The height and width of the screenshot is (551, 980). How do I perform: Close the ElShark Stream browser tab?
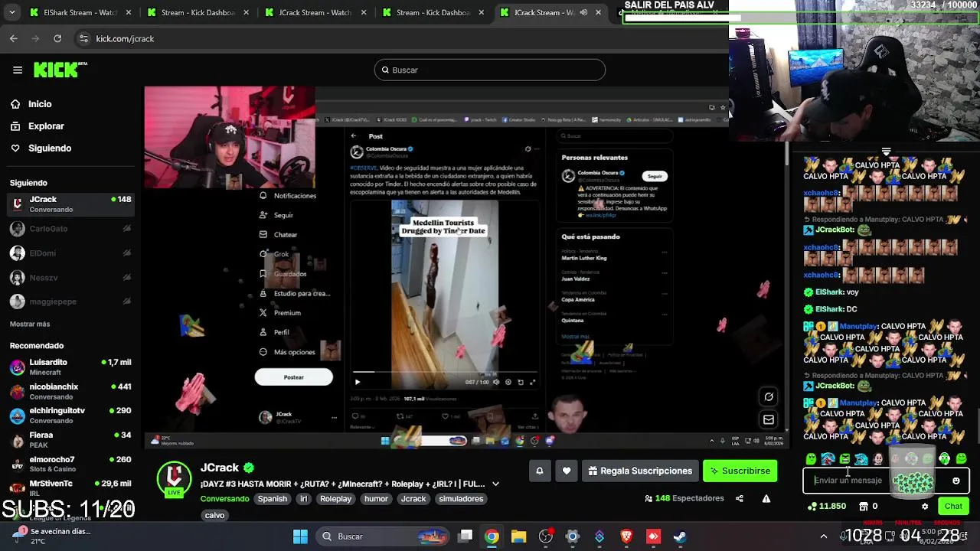click(129, 12)
